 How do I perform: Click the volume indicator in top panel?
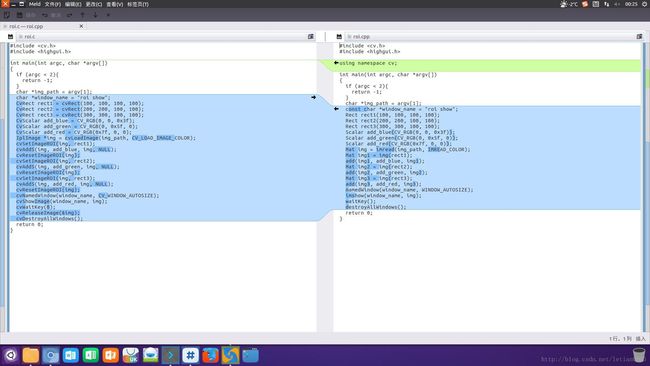click(x=617, y=4)
